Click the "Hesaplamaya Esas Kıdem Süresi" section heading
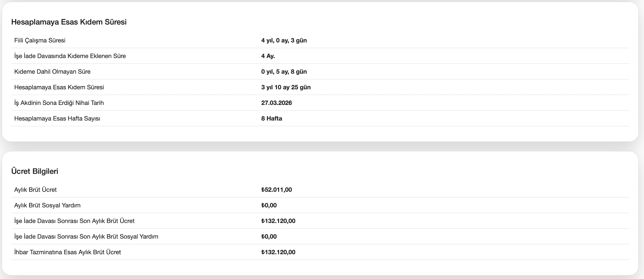This screenshot has width=644, height=279. click(x=69, y=22)
